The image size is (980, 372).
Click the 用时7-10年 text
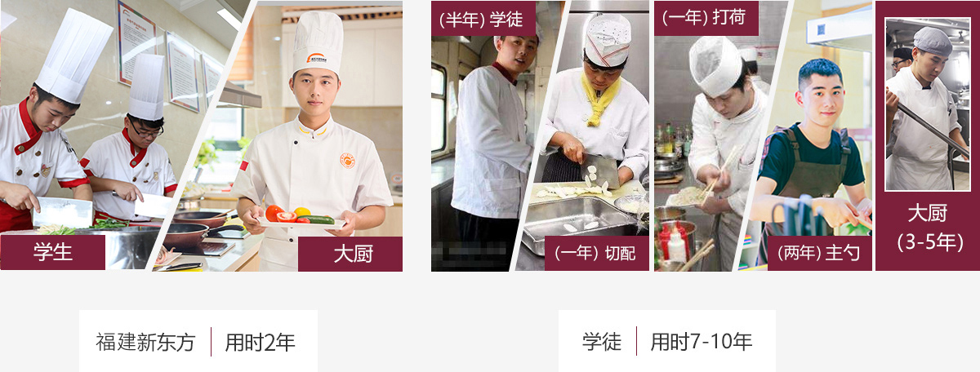click(x=702, y=342)
